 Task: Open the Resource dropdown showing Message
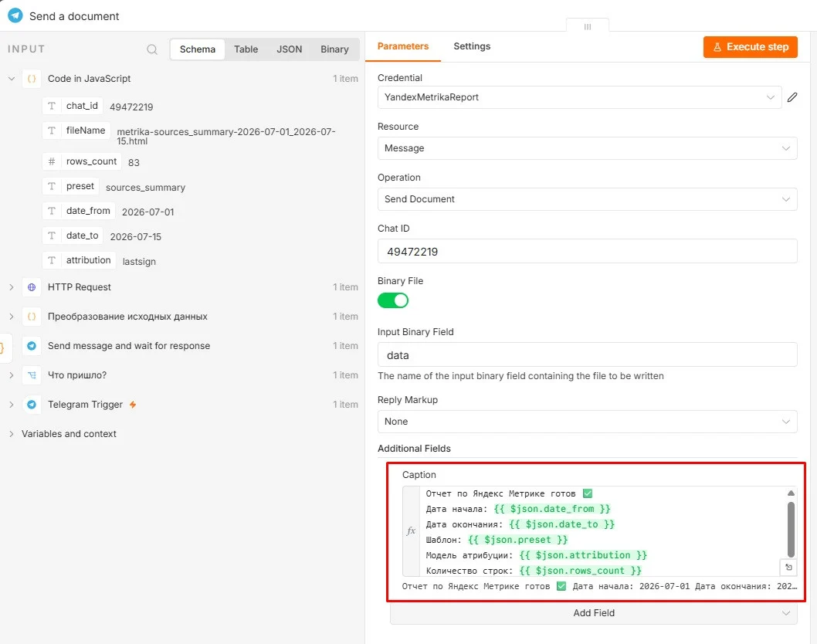tap(587, 148)
